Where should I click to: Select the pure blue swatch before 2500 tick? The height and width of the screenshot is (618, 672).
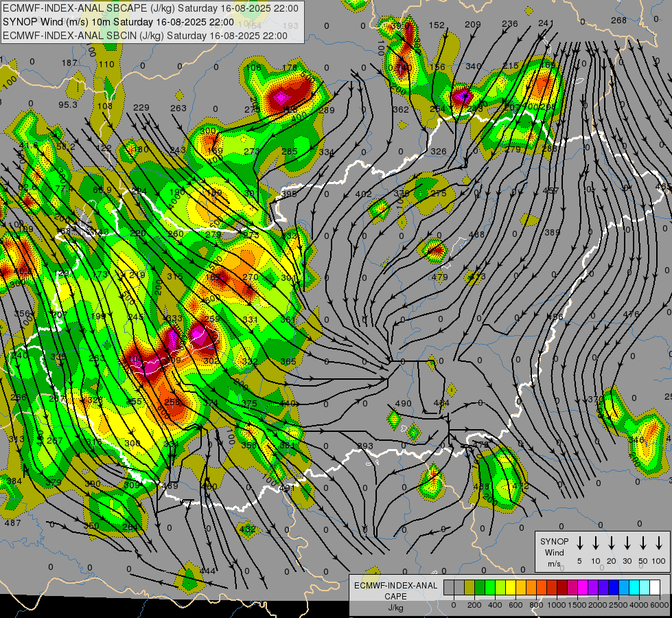point(613,587)
